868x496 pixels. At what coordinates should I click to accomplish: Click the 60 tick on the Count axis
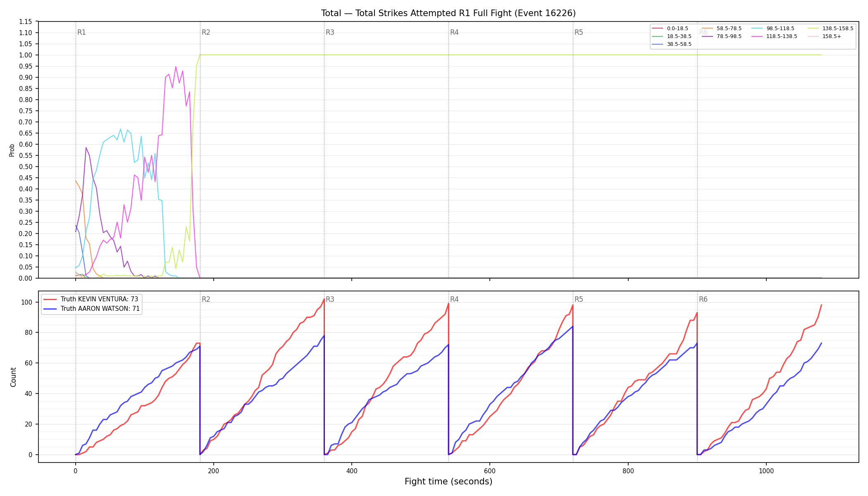(29, 363)
